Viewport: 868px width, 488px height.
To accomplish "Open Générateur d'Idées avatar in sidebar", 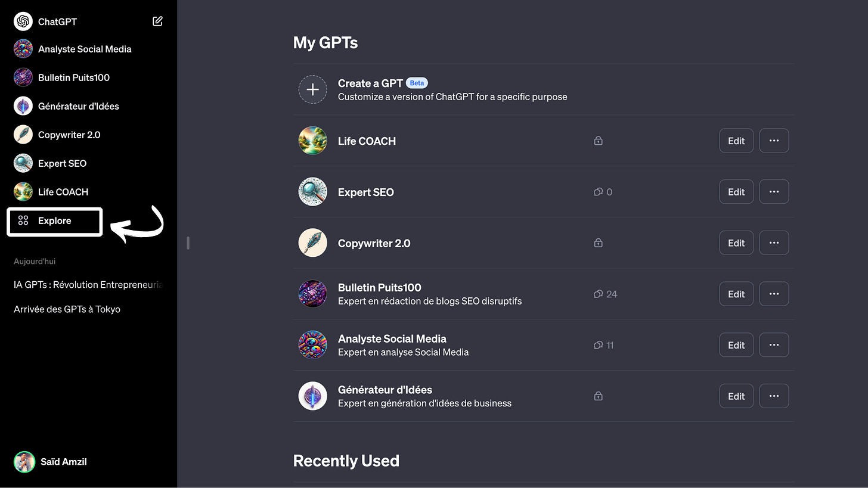I will pos(23,106).
